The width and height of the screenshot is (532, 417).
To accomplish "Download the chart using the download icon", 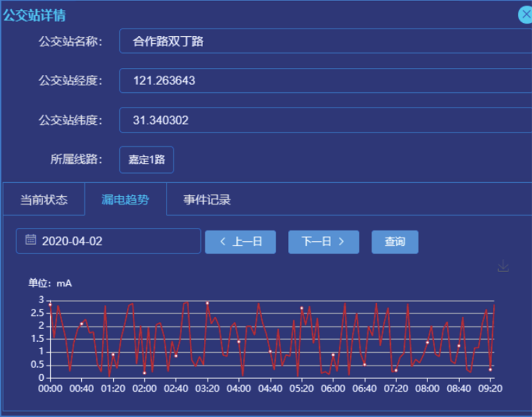I will pyautogui.click(x=503, y=266).
